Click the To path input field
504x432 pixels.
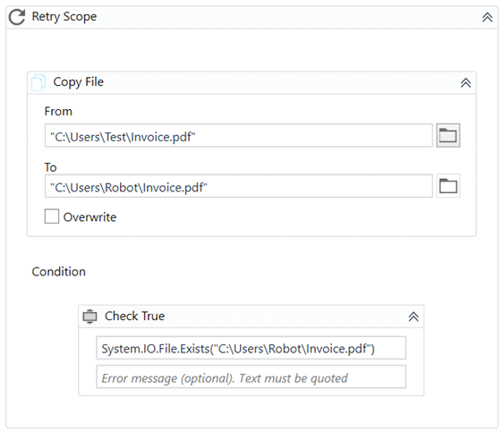pyautogui.click(x=239, y=186)
